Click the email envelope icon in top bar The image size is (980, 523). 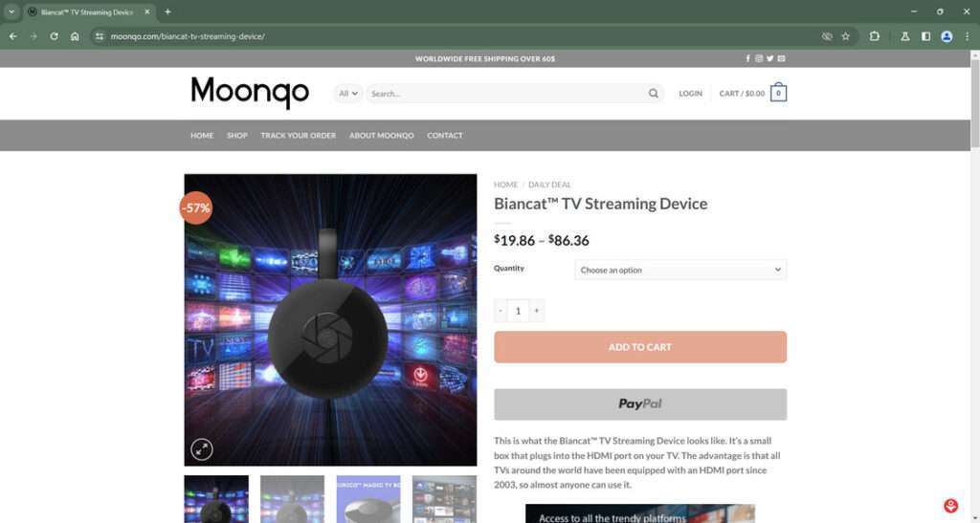tap(781, 58)
